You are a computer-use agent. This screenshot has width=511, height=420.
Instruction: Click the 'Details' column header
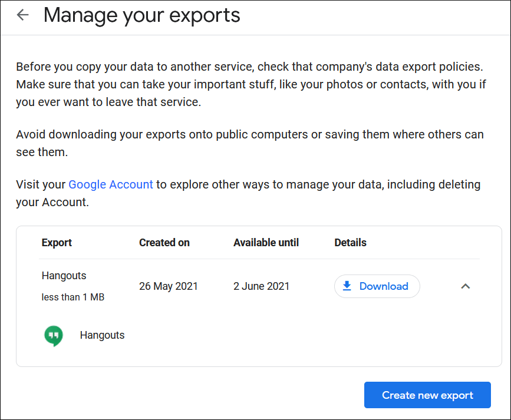[350, 243]
